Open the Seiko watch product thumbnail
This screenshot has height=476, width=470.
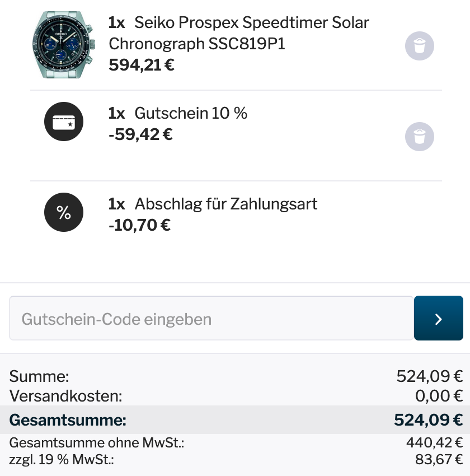(64, 45)
